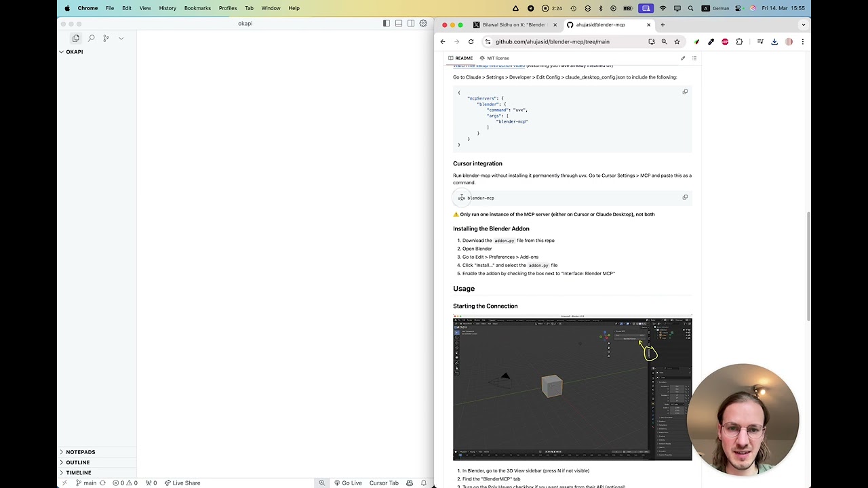Show more sidebar views chevron in Cursor
Viewport: 868px width, 488px height.
[121, 38]
